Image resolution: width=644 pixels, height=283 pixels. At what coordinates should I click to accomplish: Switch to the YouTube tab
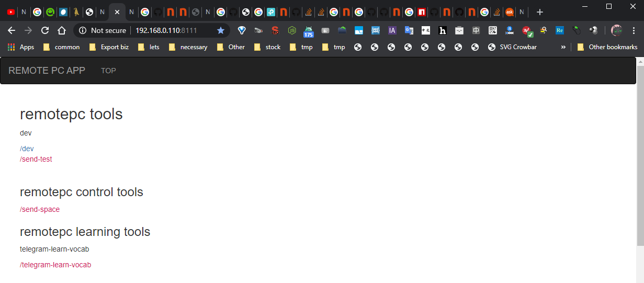(11, 12)
